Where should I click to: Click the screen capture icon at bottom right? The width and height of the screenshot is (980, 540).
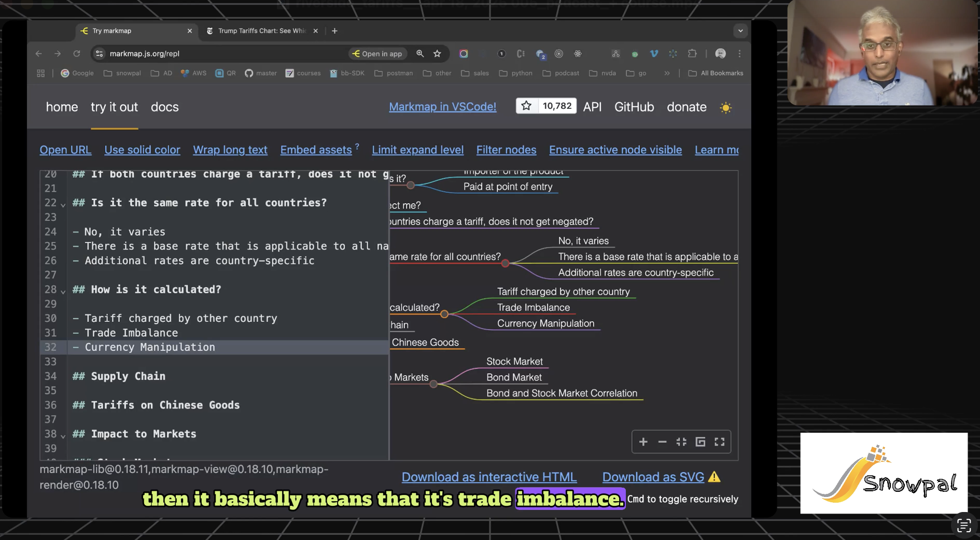[x=963, y=525]
